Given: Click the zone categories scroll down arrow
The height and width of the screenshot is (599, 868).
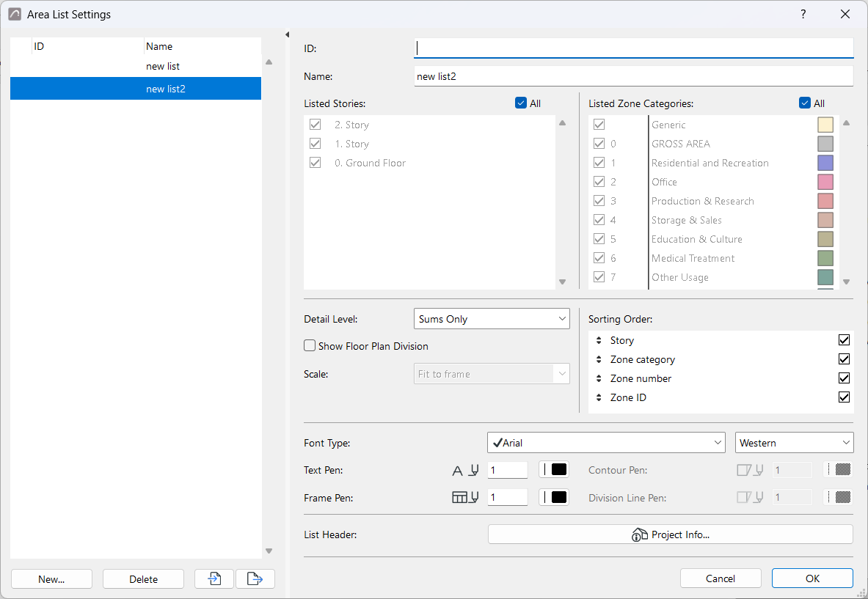Looking at the screenshot, I should pyautogui.click(x=846, y=282).
